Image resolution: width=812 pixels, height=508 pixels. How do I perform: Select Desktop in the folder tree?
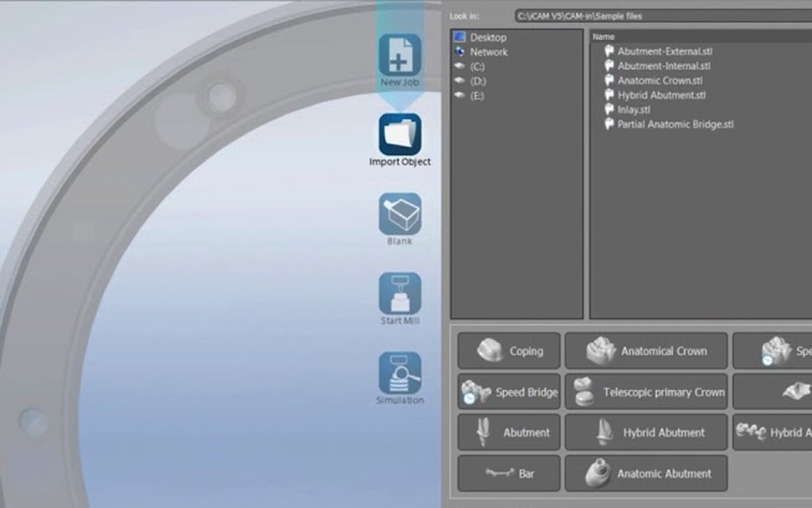[x=489, y=37]
